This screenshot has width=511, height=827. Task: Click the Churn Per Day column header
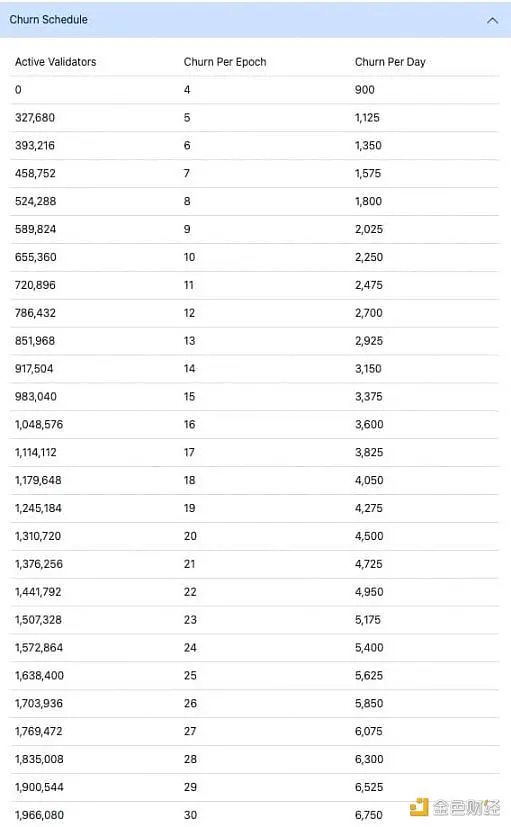pos(390,62)
